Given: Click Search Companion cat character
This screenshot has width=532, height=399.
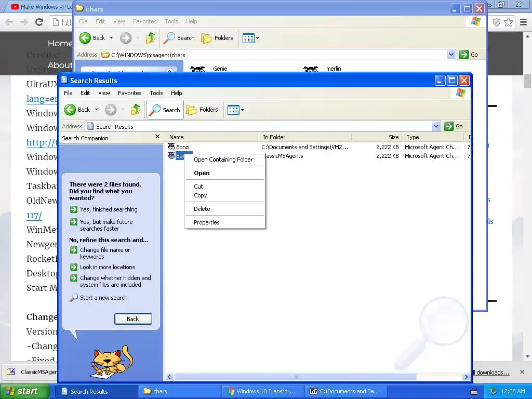Looking at the screenshot, I should tap(111, 362).
